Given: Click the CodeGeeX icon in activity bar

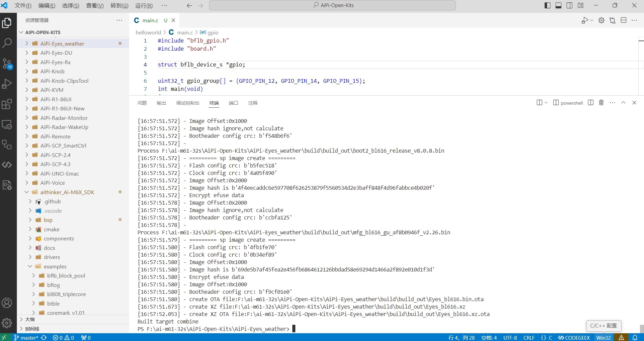Looking at the screenshot, I should 7,165.
